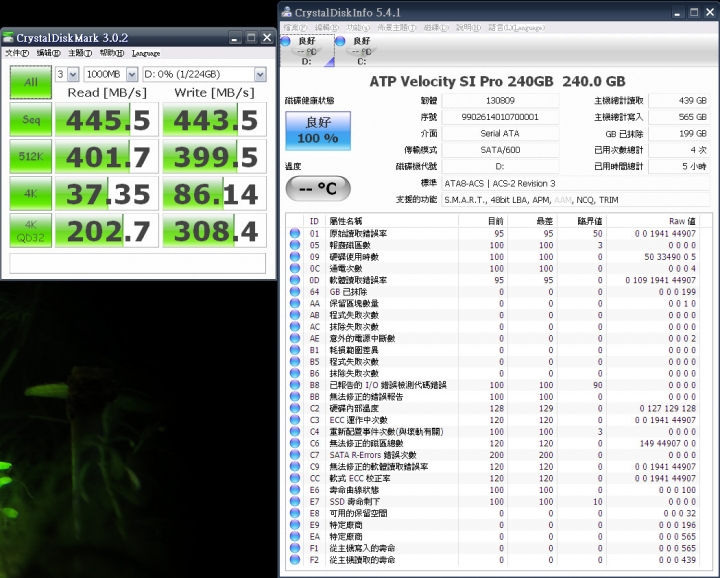Screen dimensions: 720x578
Task: Click status orb of attribute B8 row
Action: click(295, 385)
